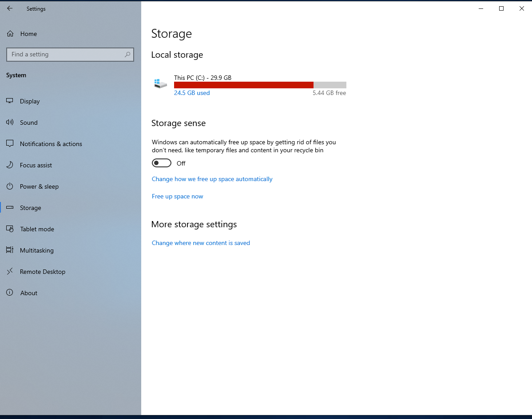The width and height of the screenshot is (532, 419).
Task: Focus the Find a setting search box
Action: (70, 54)
